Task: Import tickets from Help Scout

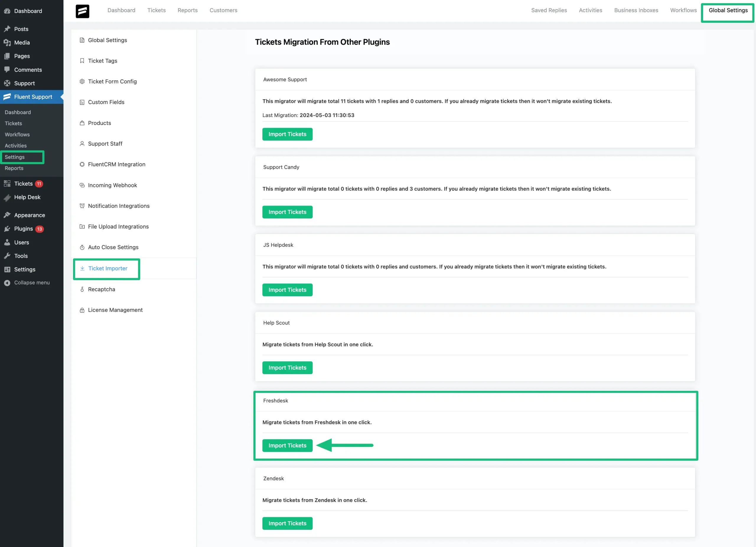Action: [287, 368]
